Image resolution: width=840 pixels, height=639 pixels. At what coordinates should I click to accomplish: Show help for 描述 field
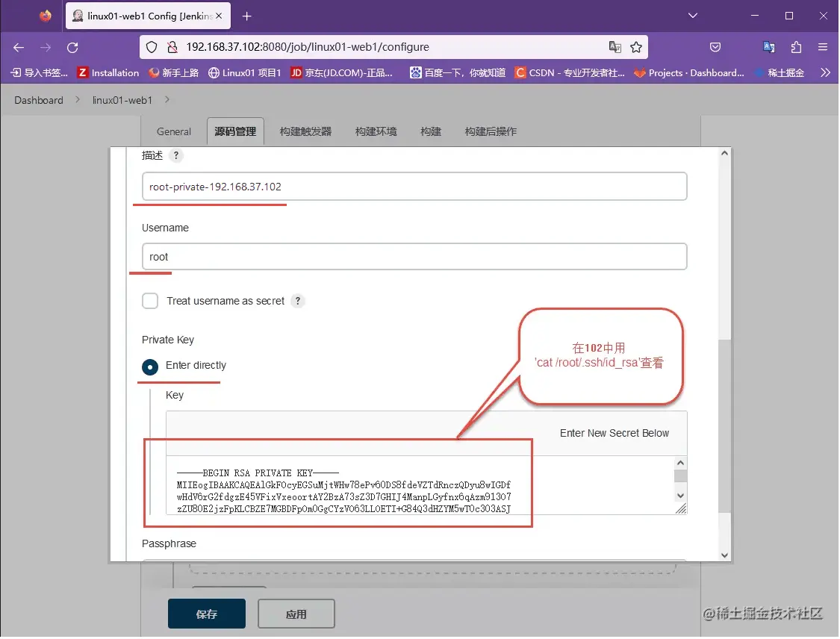(175, 156)
